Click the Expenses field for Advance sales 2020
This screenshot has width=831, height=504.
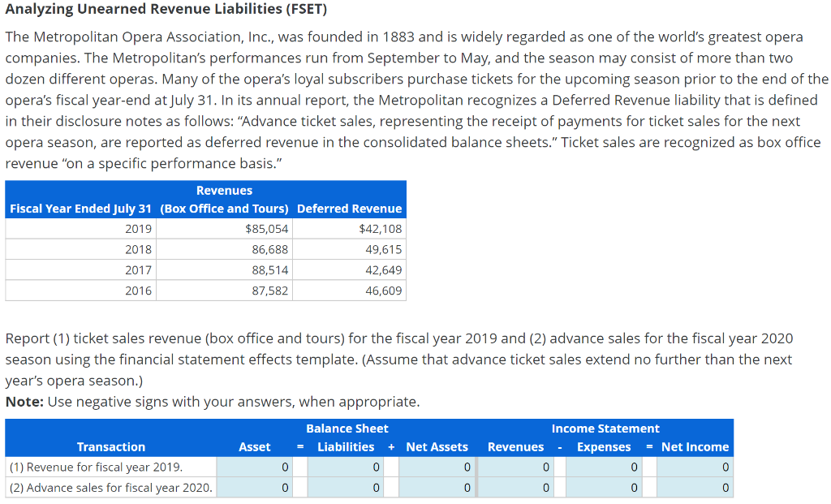(604, 488)
